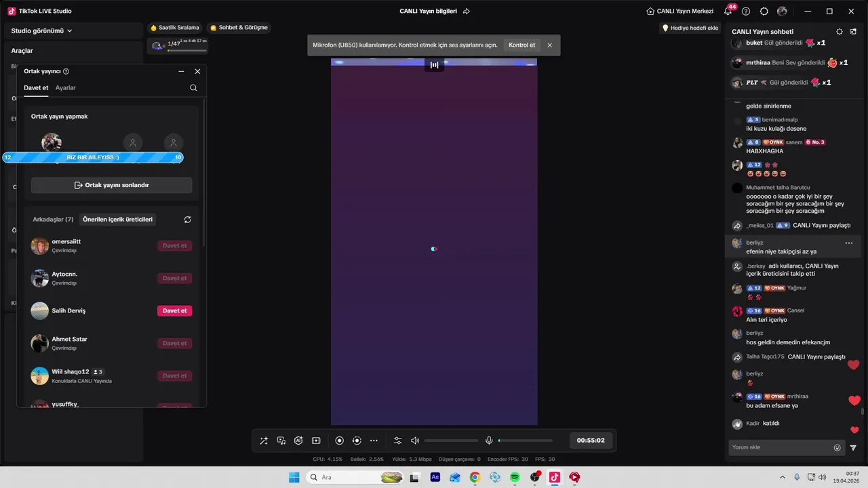Open more options in bottom toolbar
The height and width of the screenshot is (488, 868).
pos(374,441)
